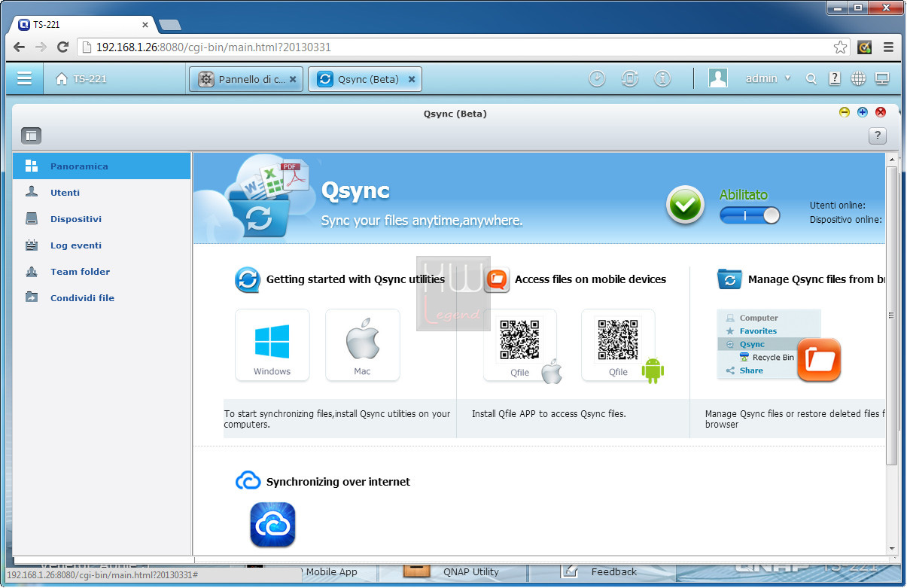Bookmark page with star icon
This screenshot has height=588, width=907.
coord(840,47)
